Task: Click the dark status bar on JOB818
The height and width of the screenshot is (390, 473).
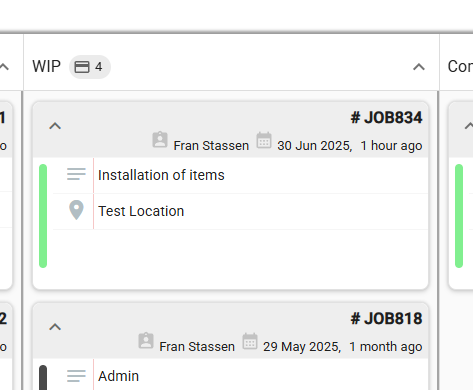Action: 43,378
